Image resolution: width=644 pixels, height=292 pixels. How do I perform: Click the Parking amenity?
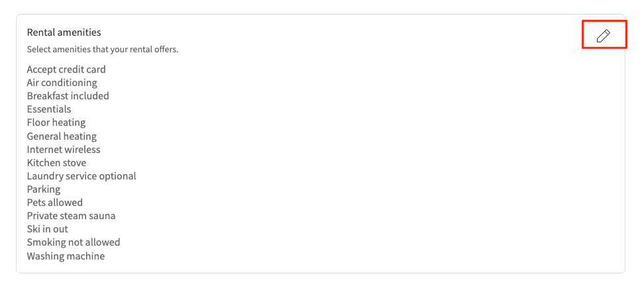click(x=44, y=189)
